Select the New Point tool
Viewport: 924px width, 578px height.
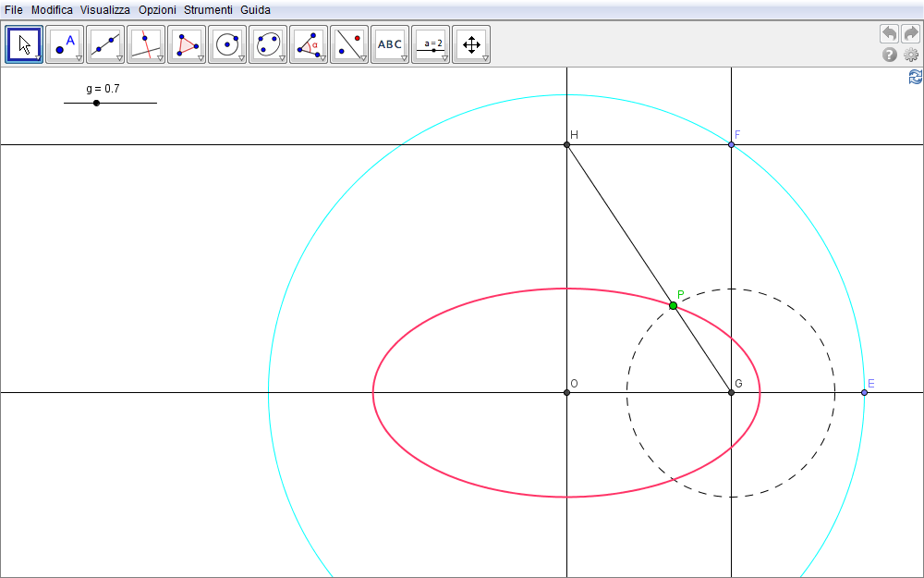[65, 44]
